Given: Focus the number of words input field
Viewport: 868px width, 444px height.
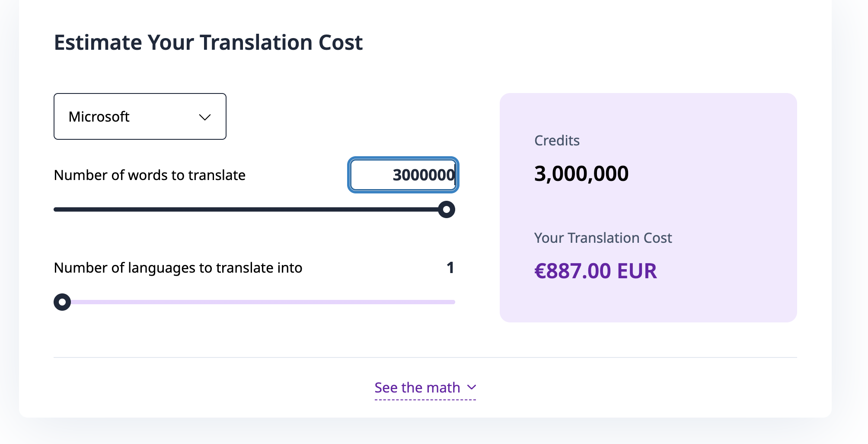Looking at the screenshot, I should click(x=403, y=175).
